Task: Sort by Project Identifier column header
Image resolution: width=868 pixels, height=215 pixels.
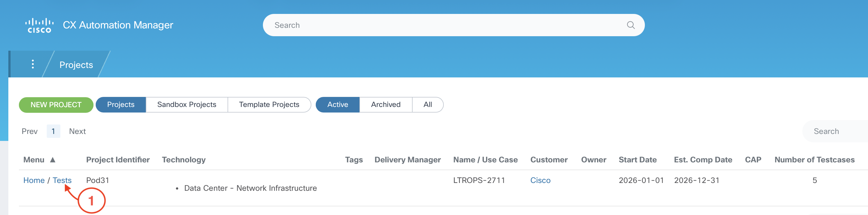Action: (x=118, y=160)
